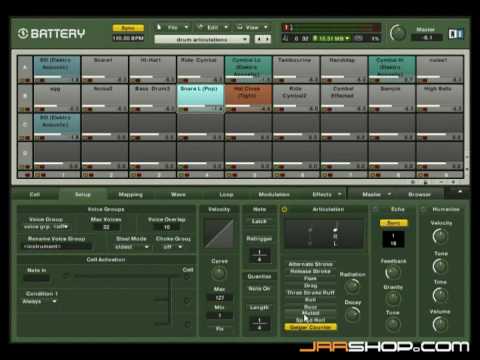Enable the Humanize module power button
Screen dimensions: 480x360
click(423, 209)
